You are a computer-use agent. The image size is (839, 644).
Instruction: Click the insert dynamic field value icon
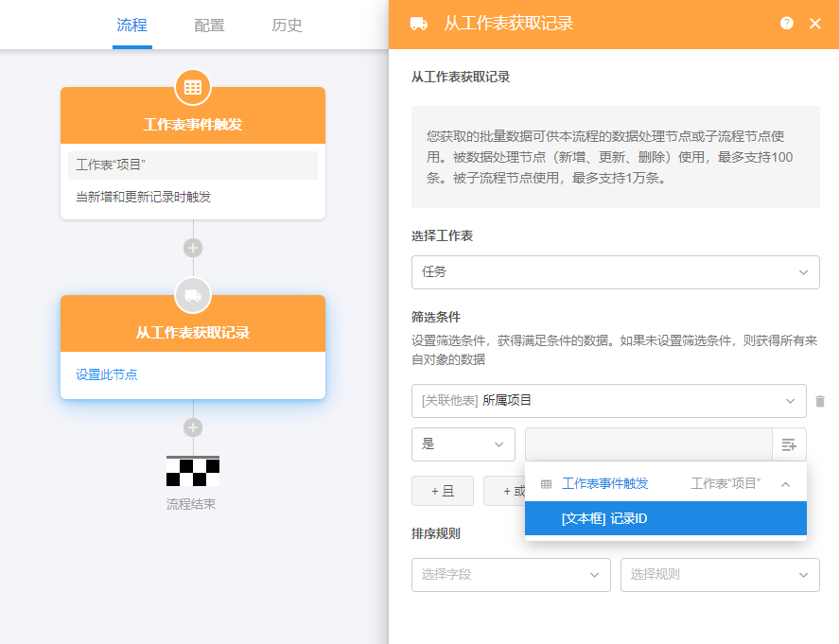coord(789,444)
